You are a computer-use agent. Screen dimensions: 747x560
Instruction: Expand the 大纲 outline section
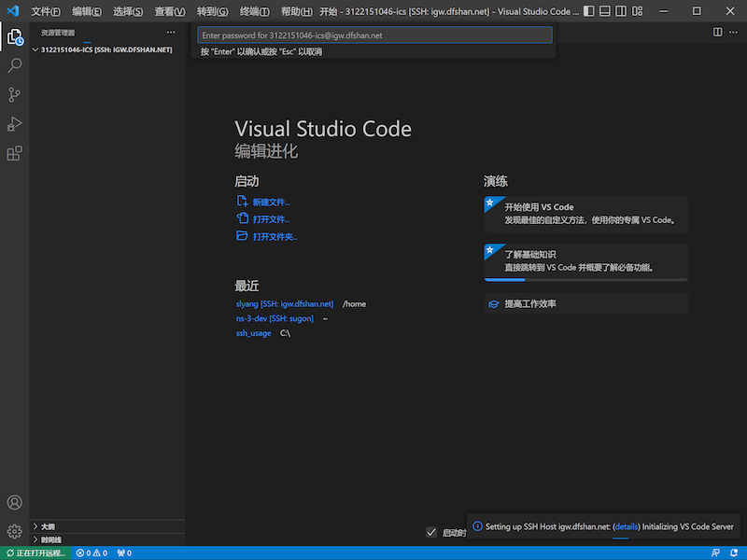49,526
